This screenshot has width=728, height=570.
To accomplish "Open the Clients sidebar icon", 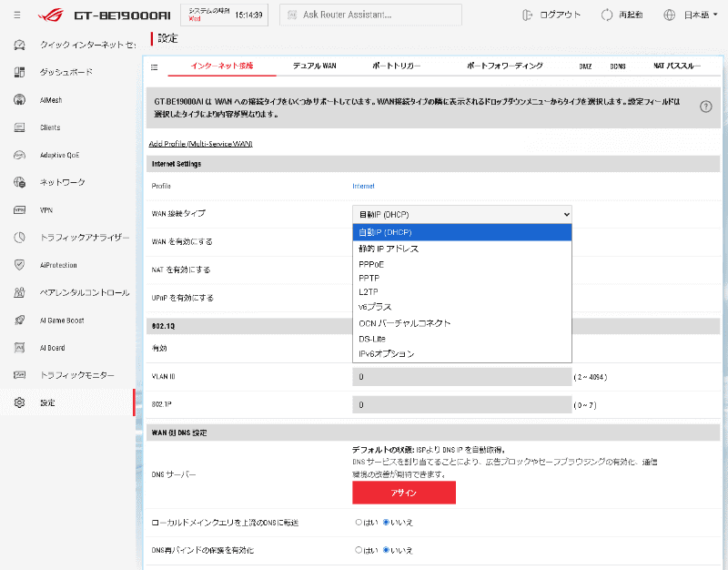I will 19,127.
